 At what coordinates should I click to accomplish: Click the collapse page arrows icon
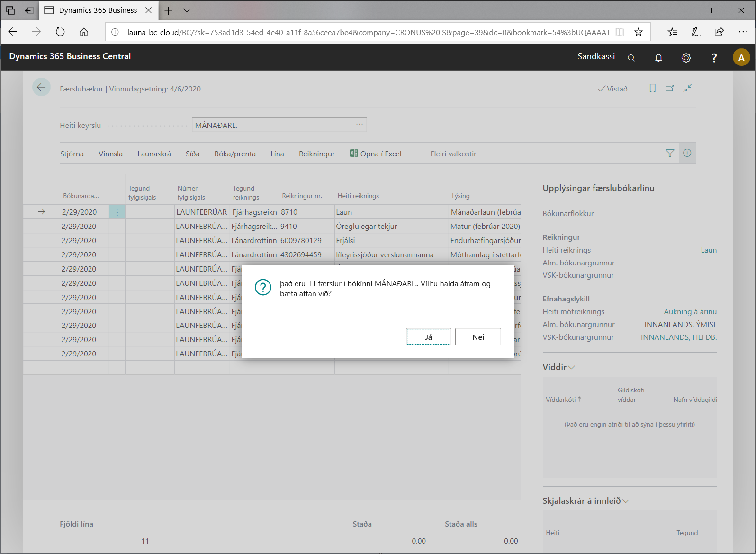point(687,88)
